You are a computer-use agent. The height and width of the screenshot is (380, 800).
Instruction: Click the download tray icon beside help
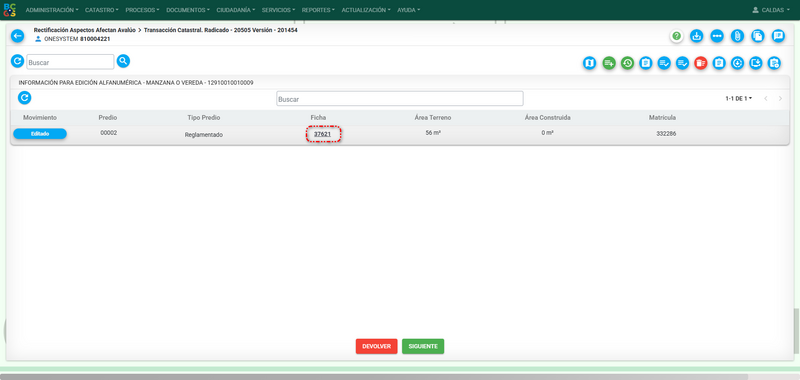[696, 36]
